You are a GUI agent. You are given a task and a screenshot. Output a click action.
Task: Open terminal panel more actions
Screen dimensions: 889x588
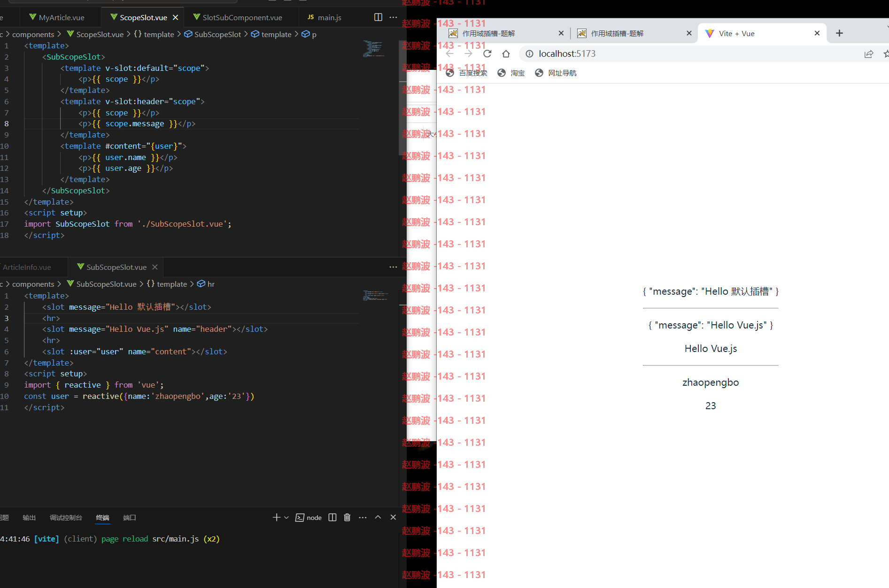363,517
